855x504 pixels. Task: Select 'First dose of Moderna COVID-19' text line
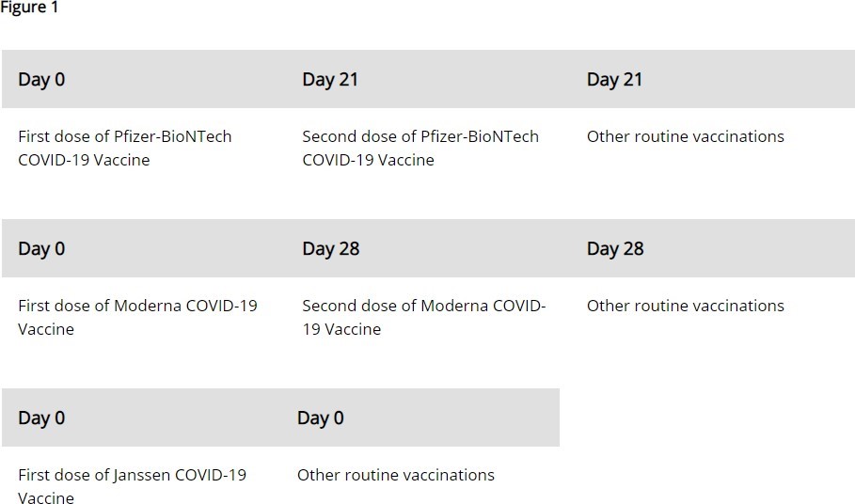137,306
